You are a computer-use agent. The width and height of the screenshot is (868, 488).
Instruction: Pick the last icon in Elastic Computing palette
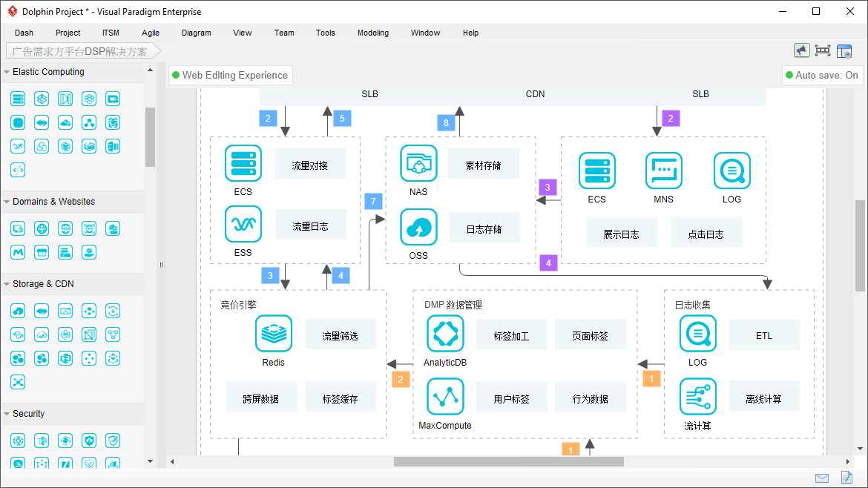[18, 170]
